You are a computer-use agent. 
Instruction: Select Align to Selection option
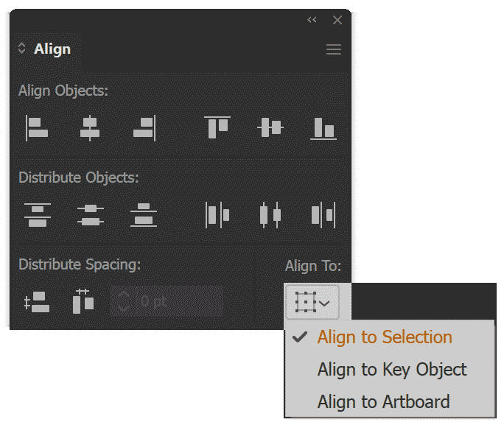pyautogui.click(x=385, y=337)
